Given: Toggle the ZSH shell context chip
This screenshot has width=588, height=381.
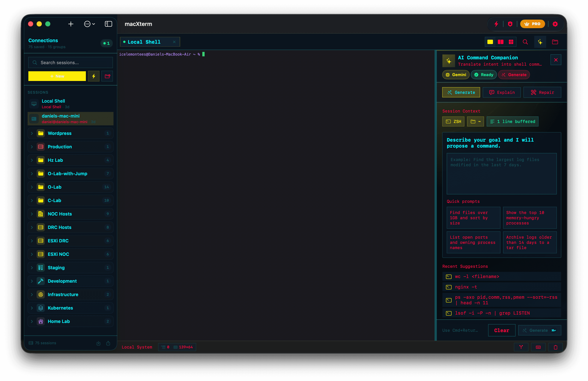Looking at the screenshot, I should click(453, 121).
